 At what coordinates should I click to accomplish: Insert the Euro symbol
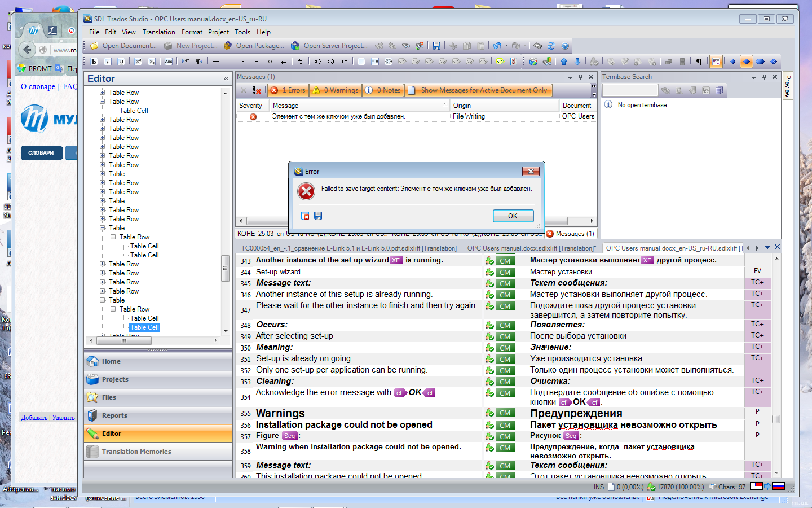tap(300, 62)
